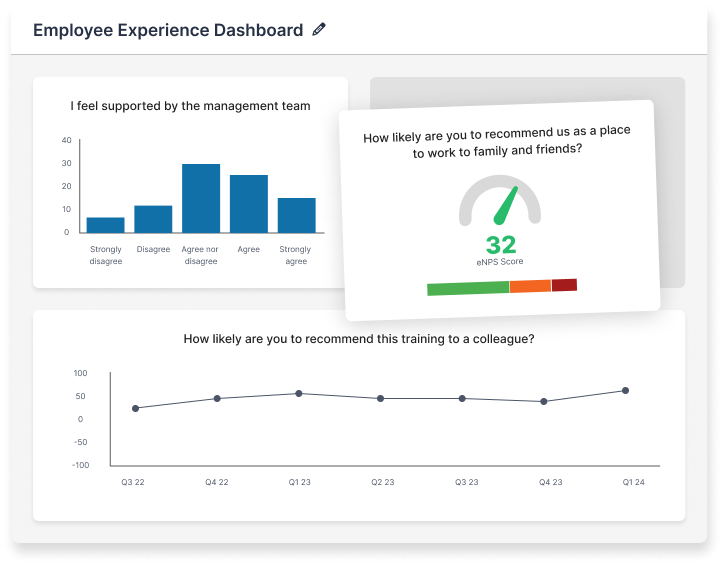Click the Q4 22 line chart data point
This screenshot has width=723, height=565.
pyautogui.click(x=217, y=398)
